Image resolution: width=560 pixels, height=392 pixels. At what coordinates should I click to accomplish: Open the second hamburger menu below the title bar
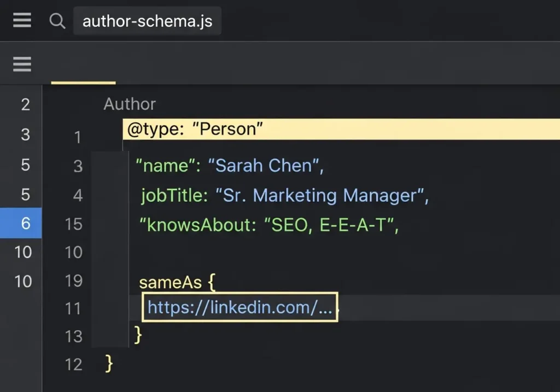pyautogui.click(x=22, y=65)
